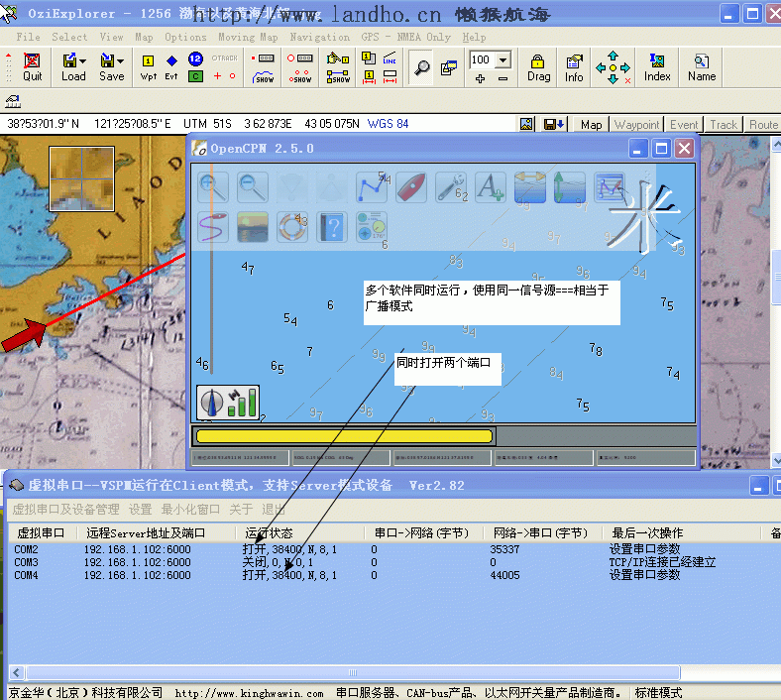This screenshot has height=700, width=781.
Task: Open the waypoint list circle icon
Action: coord(300,58)
